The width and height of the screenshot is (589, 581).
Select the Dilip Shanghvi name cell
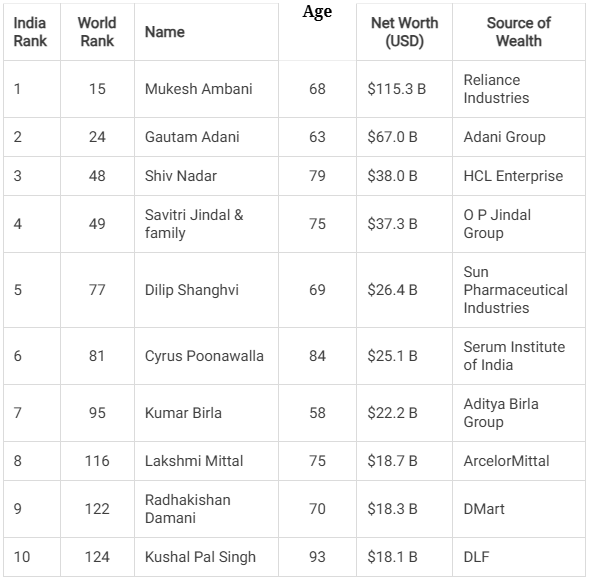206,290
